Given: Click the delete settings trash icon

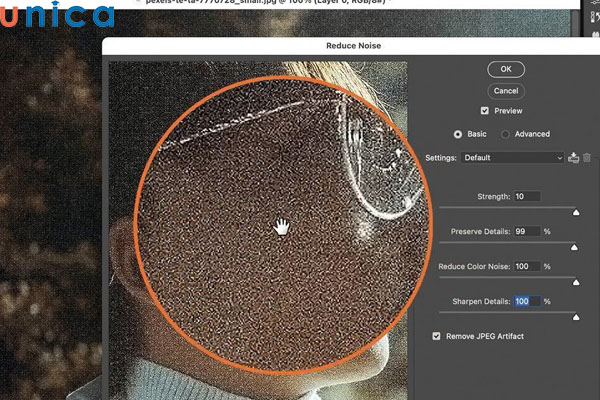Looking at the screenshot, I should click(587, 158).
